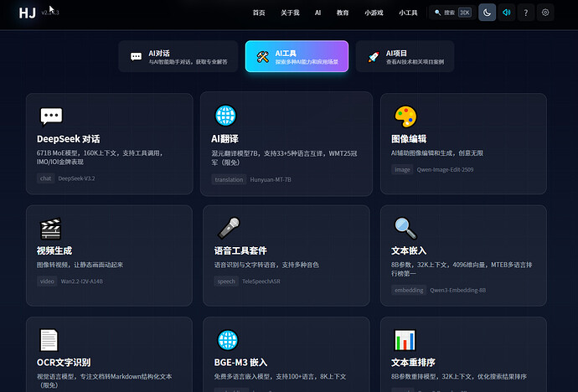Select the AI工具 tab
This screenshot has height=392, width=578.
(x=297, y=56)
